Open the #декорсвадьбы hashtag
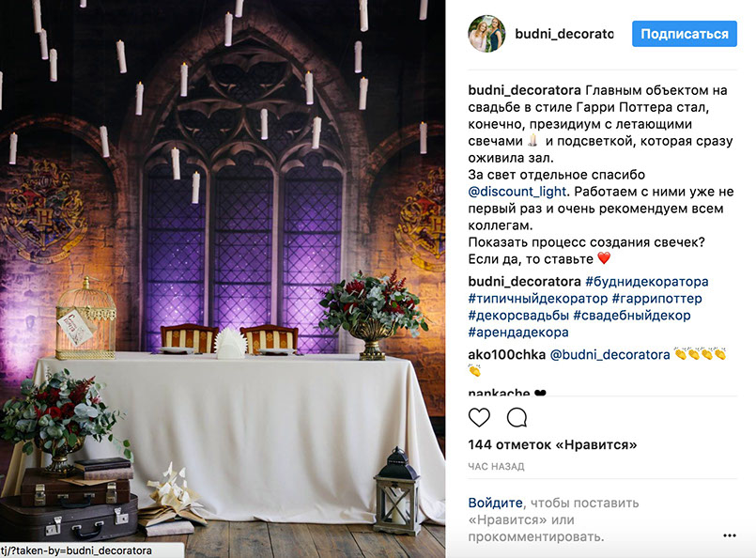The width and height of the screenshot is (756, 558). tap(518, 316)
